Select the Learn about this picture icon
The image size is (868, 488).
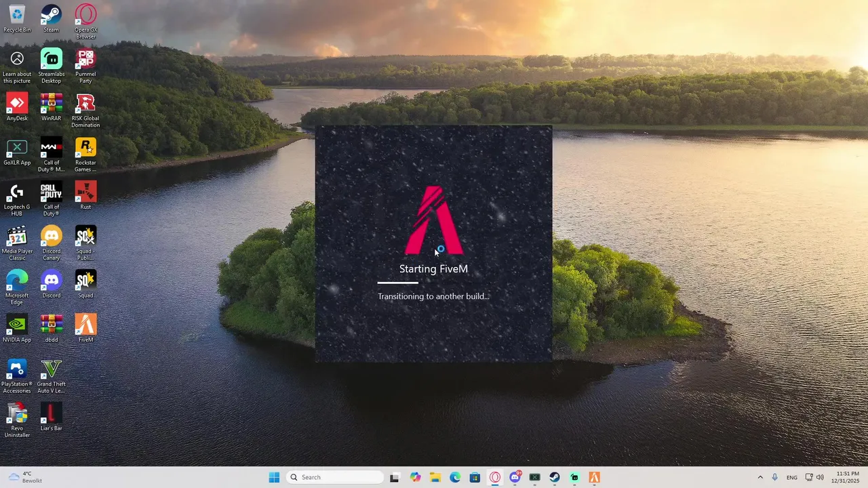(17, 66)
